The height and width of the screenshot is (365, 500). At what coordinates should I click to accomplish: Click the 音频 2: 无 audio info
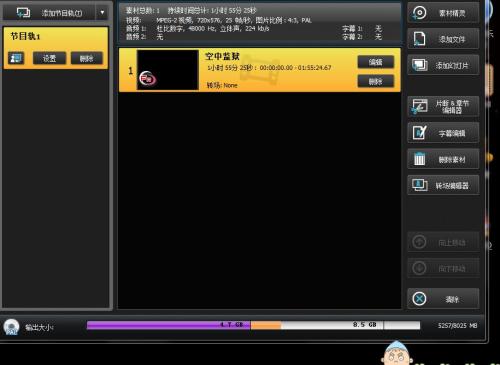(145, 37)
